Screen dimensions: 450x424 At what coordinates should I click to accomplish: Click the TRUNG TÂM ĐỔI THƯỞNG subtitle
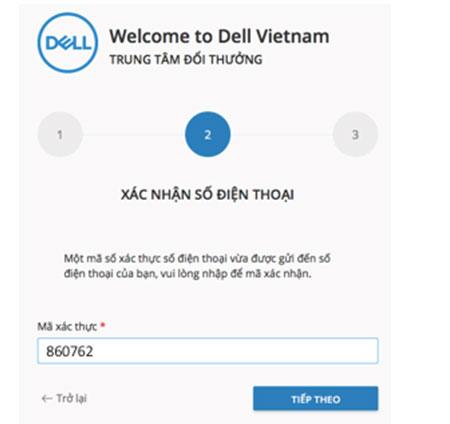[x=186, y=59]
